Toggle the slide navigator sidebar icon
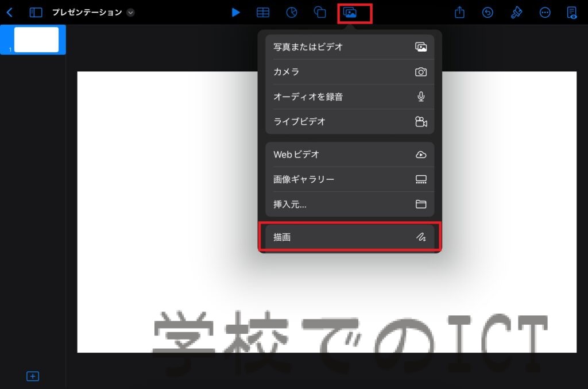 [x=36, y=13]
